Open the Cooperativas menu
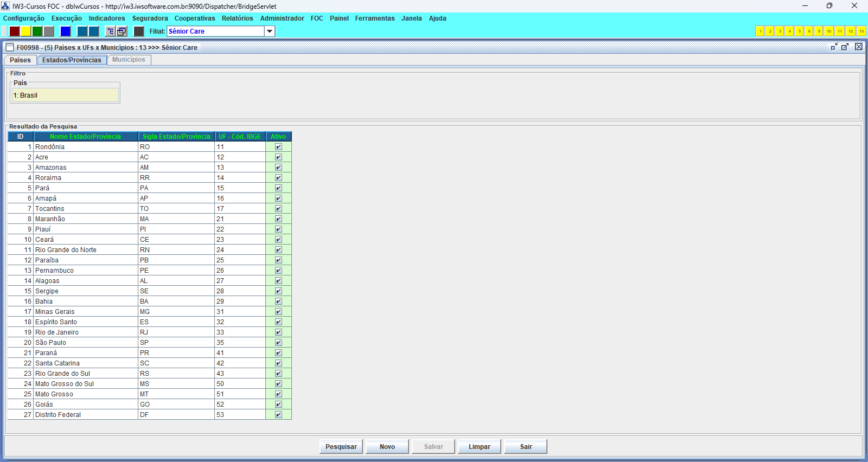This screenshot has height=462, width=868. pos(195,18)
